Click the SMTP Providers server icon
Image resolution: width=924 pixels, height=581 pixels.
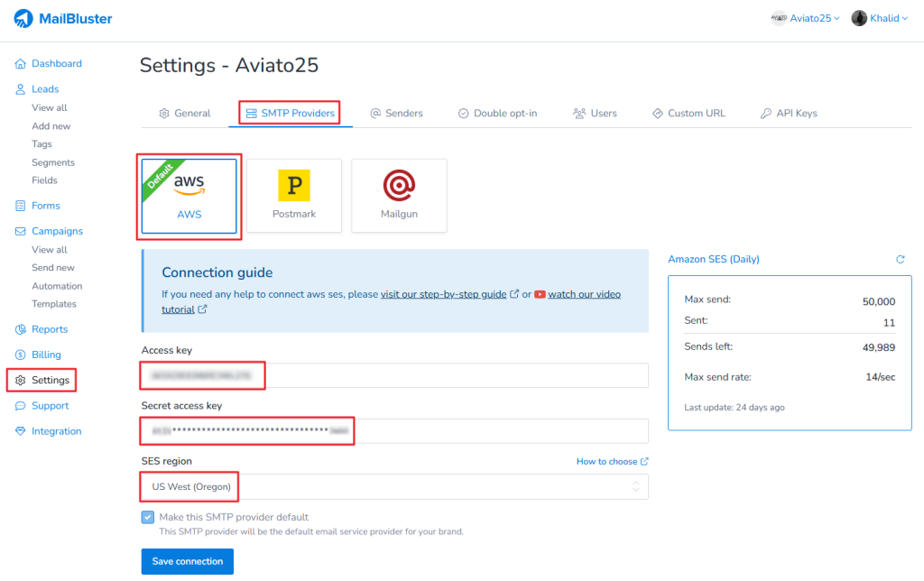[x=252, y=113]
